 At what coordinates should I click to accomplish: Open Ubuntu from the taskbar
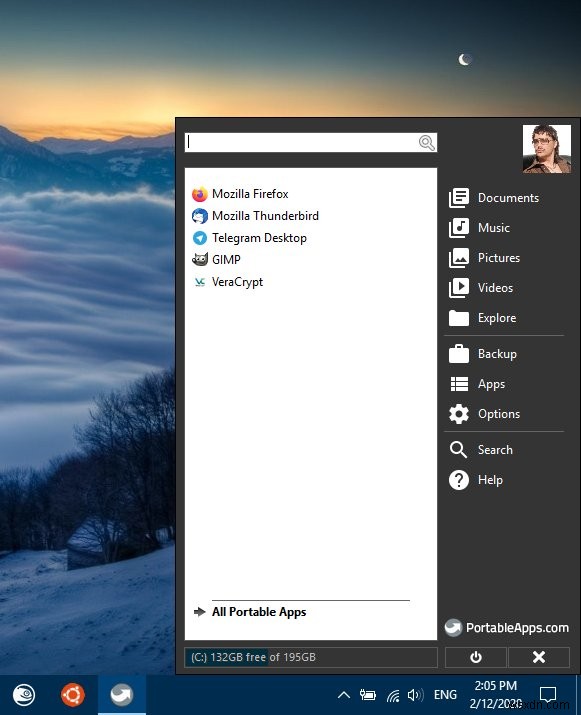pyautogui.click(x=73, y=695)
